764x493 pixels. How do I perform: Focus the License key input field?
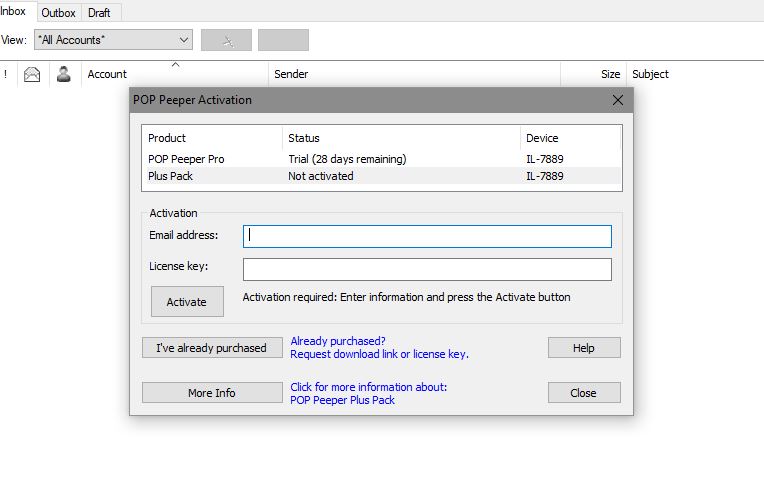click(x=427, y=269)
